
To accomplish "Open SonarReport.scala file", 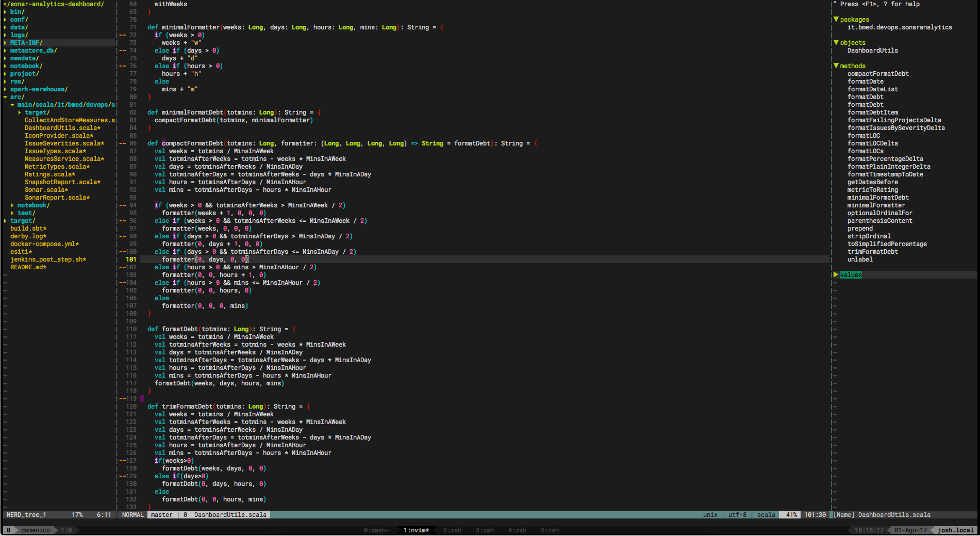I will click(57, 198).
